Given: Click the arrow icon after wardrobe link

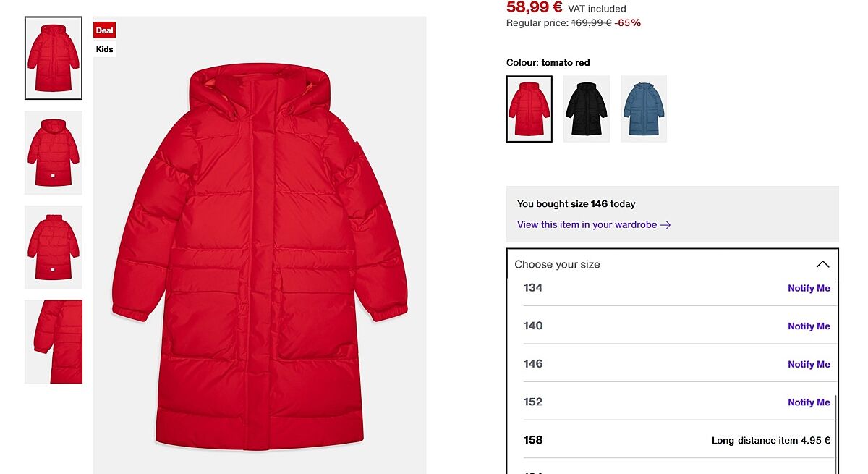Looking at the screenshot, I should click(665, 225).
